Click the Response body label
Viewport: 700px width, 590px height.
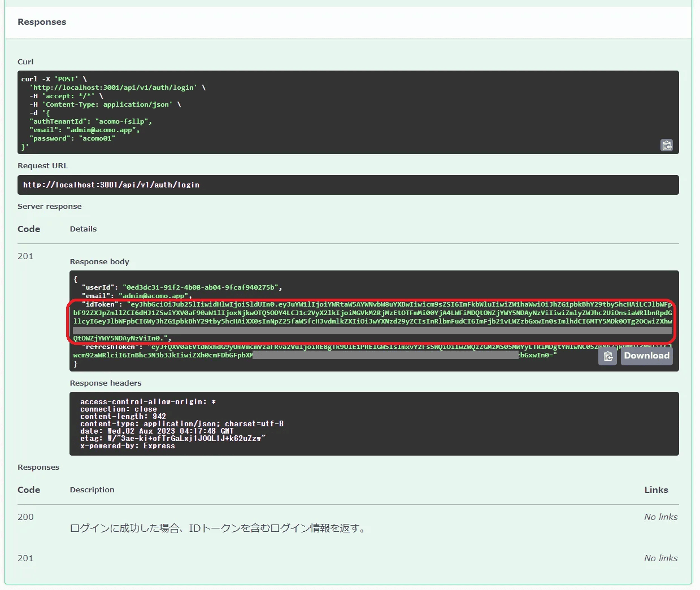(x=99, y=262)
